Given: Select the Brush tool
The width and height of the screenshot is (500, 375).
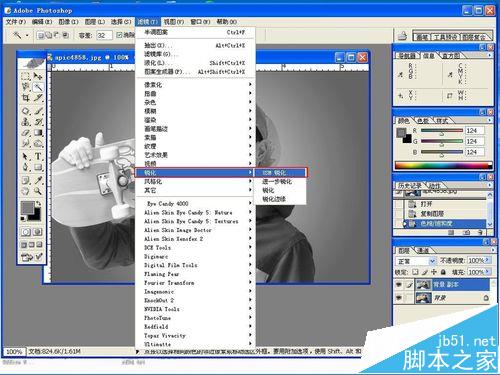Looking at the screenshot, I should (38, 111).
